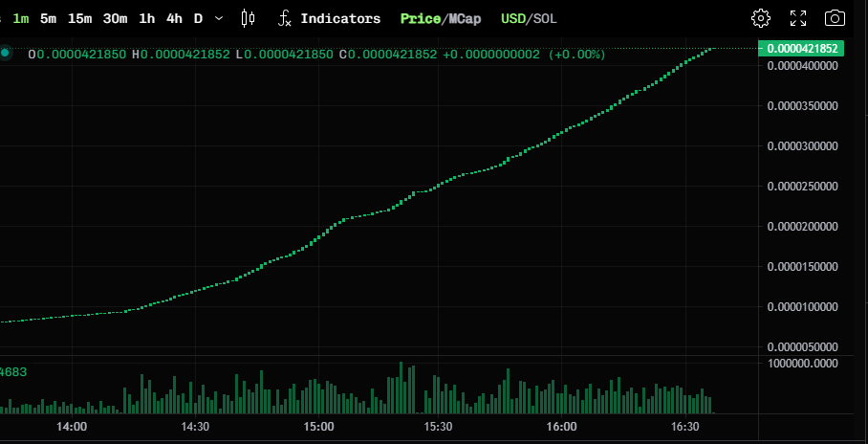Click price axis label 0.0000400000
This screenshot has width=868, height=444.
pos(802,66)
